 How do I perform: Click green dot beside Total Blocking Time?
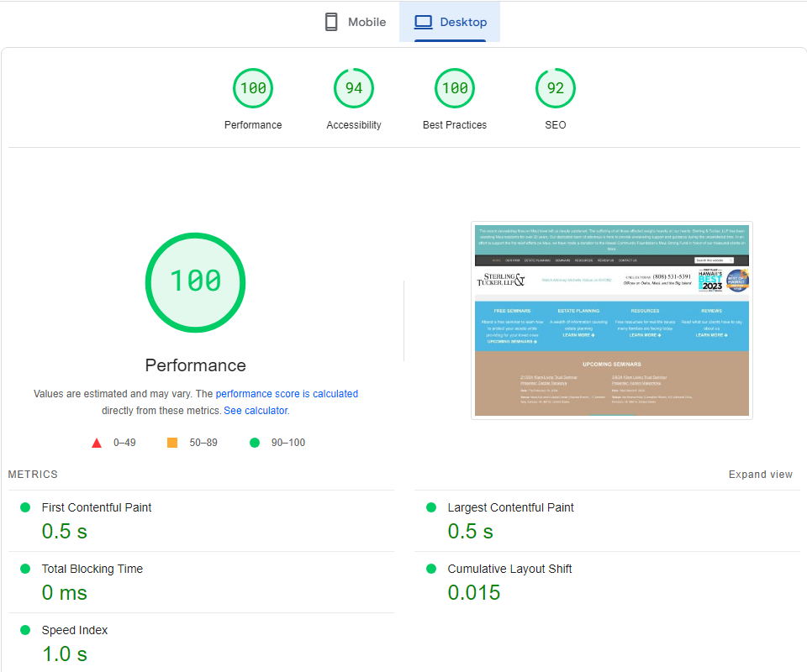(25, 569)
